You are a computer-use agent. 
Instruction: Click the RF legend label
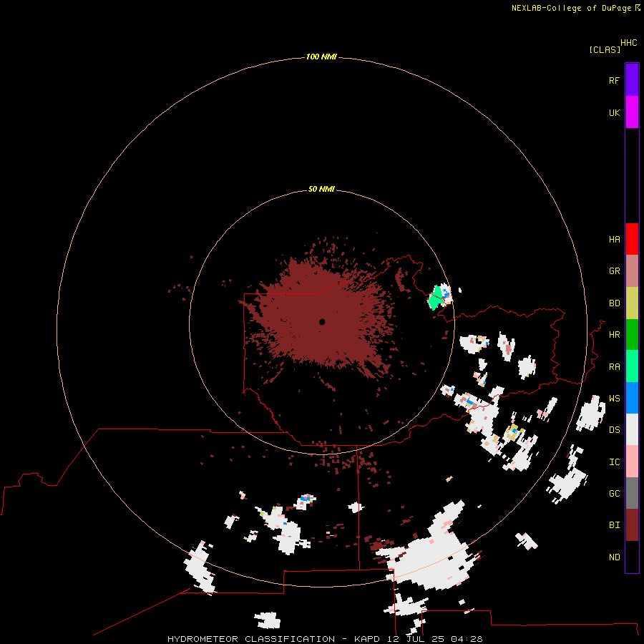click(x=614, y=80)
